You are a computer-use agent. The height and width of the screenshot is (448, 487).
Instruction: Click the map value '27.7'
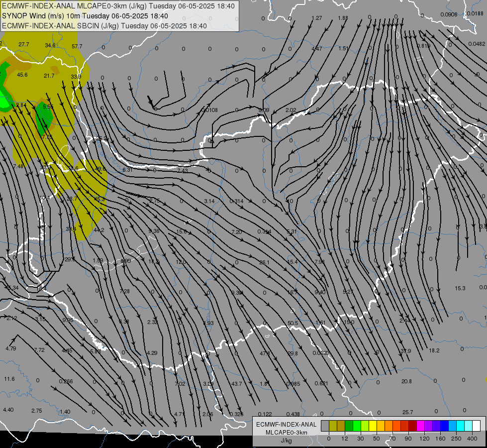click(x=23, y=44)
